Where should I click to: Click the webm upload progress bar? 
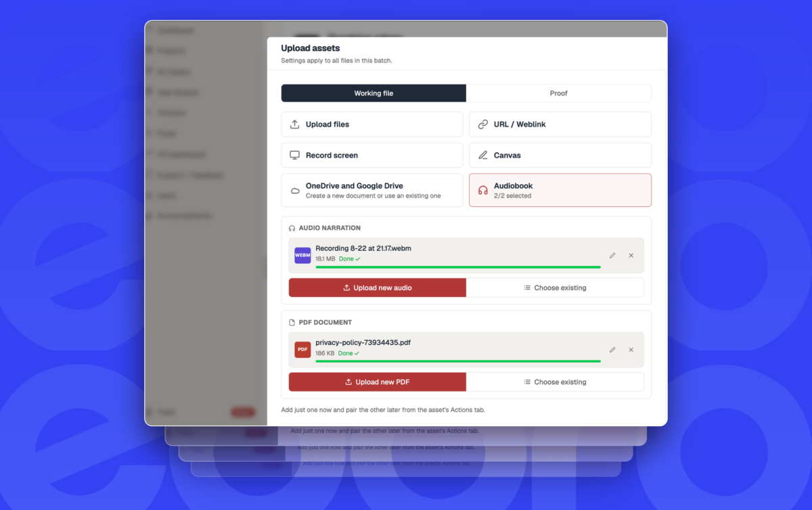click(x=458, y=267)
